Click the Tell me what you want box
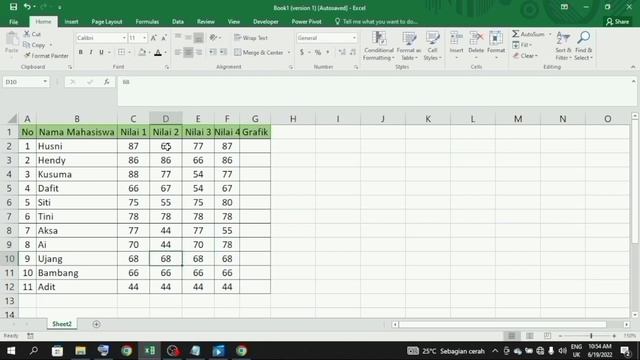640x360 pixels. 376,22
